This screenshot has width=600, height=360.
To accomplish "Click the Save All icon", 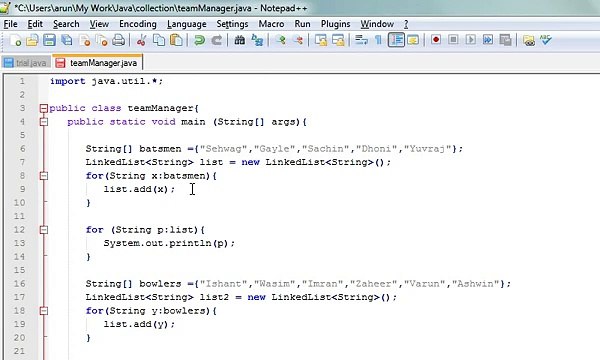I will click(67, 40).
